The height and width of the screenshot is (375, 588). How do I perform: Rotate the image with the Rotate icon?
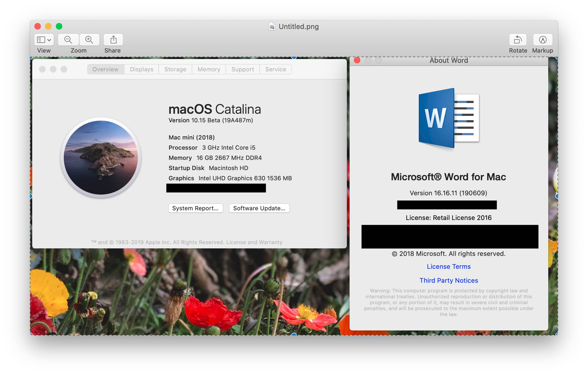pyautogui.click(x=518, y=40)
